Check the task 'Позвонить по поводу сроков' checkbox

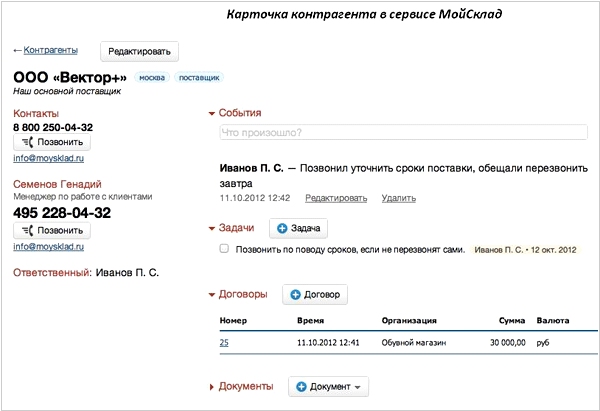tap(224, 249)
